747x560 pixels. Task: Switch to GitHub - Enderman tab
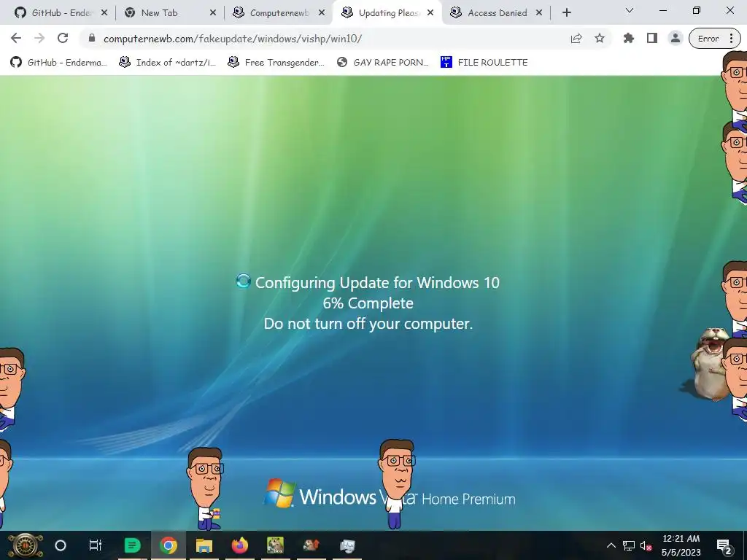(61, 13)
